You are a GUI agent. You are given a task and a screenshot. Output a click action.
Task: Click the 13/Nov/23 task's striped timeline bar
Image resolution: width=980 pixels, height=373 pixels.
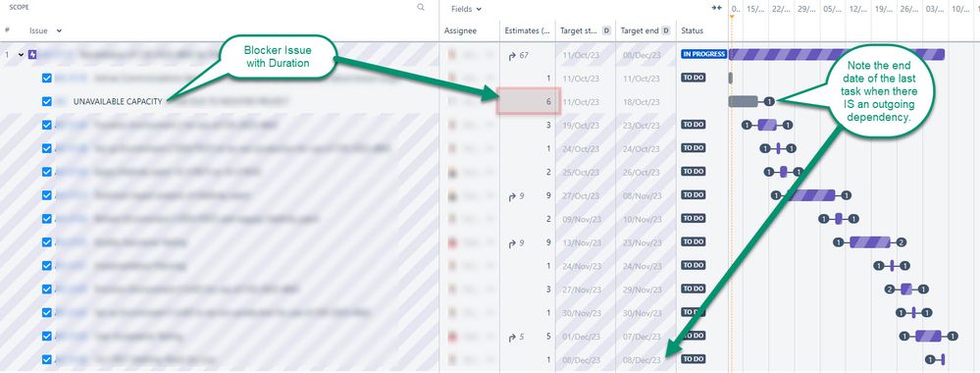[x=870, y=242]
